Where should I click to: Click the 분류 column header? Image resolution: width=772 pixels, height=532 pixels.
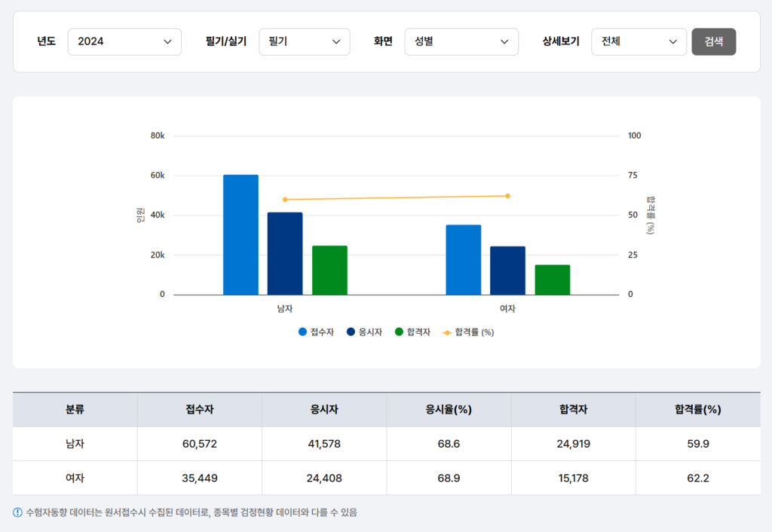point(75,409)
